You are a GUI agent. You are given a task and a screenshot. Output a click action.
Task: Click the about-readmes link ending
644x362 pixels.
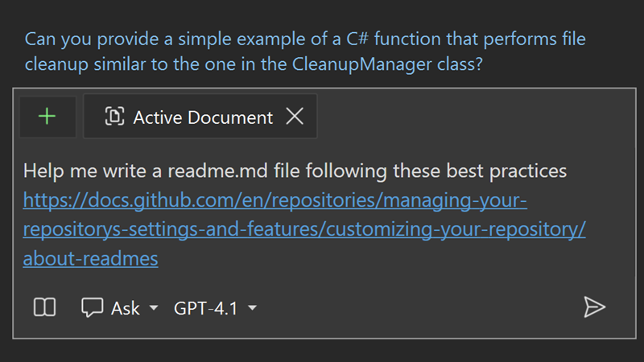click(90, 259)
